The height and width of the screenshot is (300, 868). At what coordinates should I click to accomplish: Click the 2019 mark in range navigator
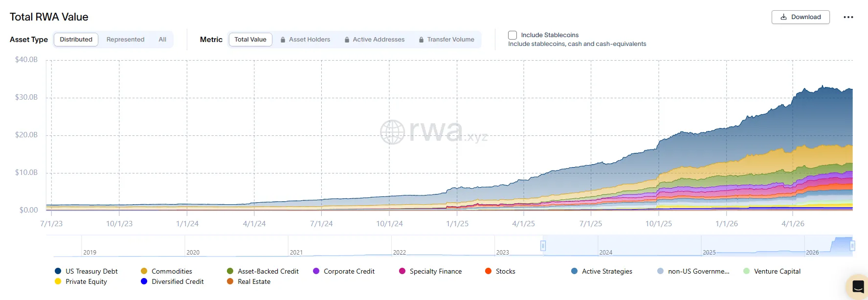tap(90, 253)
